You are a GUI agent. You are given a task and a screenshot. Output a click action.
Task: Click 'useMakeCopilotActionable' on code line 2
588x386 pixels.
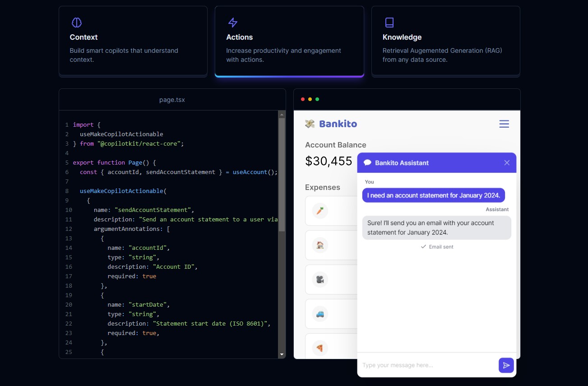(121, 134)
